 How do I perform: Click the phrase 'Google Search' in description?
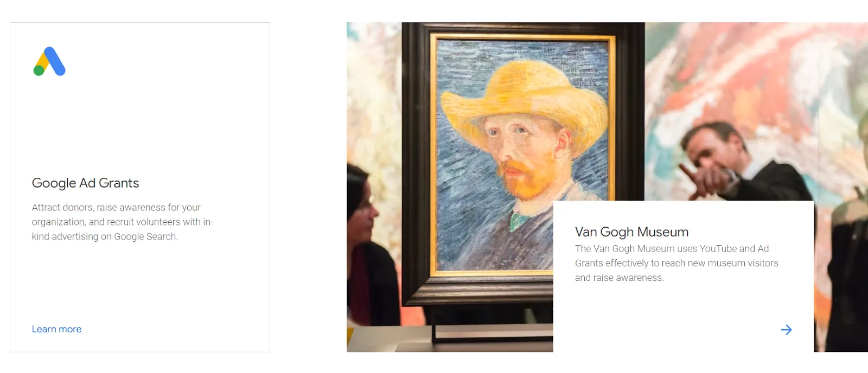145,236
